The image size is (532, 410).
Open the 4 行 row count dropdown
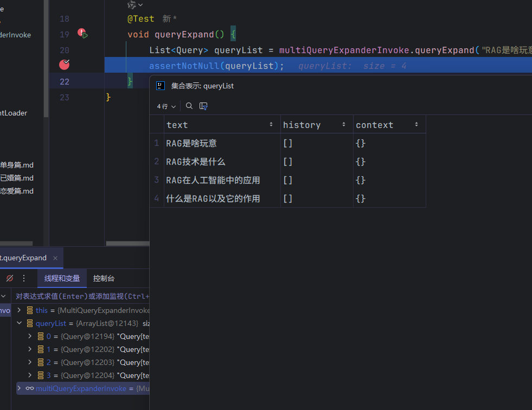pyautogui.click(x=166, y=106)
